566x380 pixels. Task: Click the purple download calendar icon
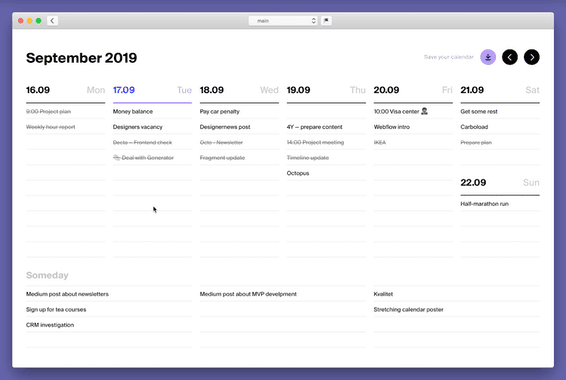(488, 57)
